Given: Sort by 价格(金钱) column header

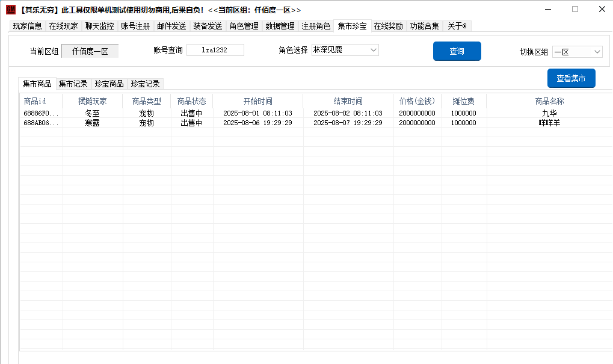Looking at the screenshot, I should point(417,101).
